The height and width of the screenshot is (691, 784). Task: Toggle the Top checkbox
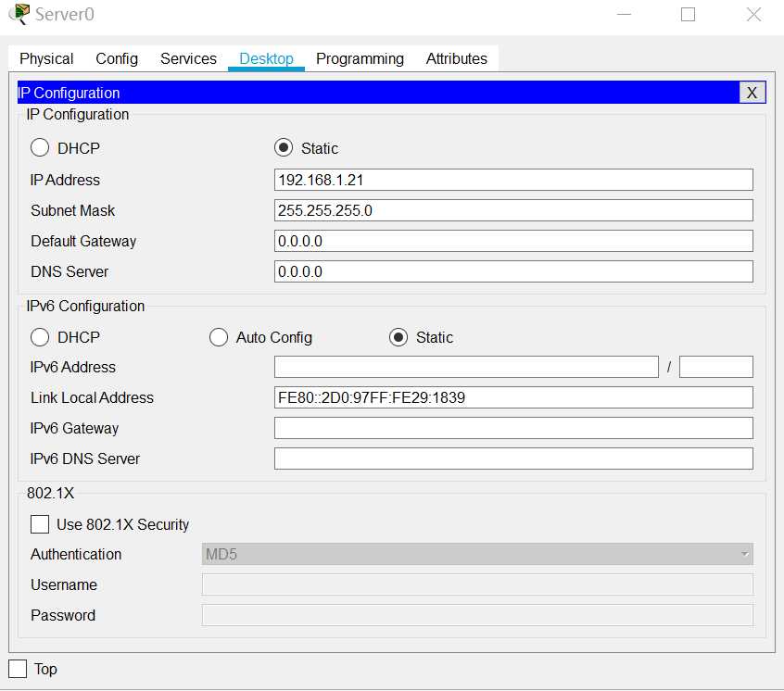point(18,669)
